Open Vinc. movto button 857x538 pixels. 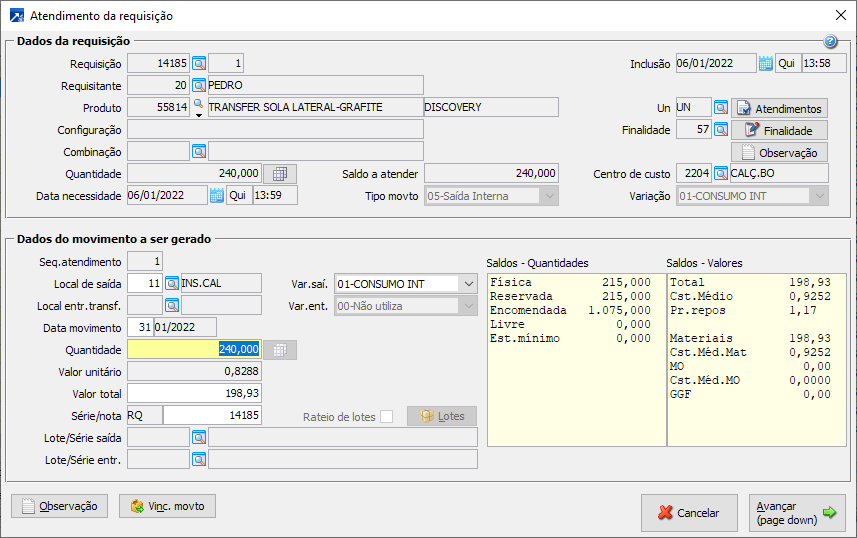click(x=167, y=506)
